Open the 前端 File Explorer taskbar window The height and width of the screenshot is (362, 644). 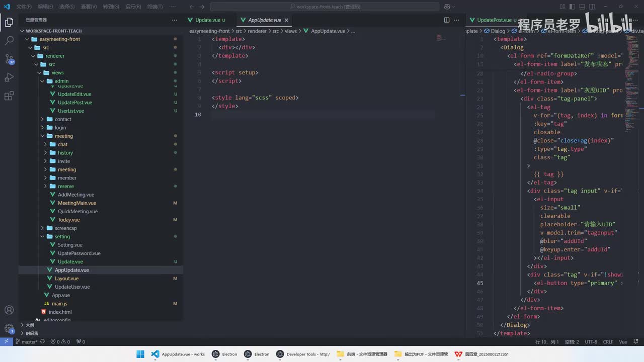click(362, 354)
